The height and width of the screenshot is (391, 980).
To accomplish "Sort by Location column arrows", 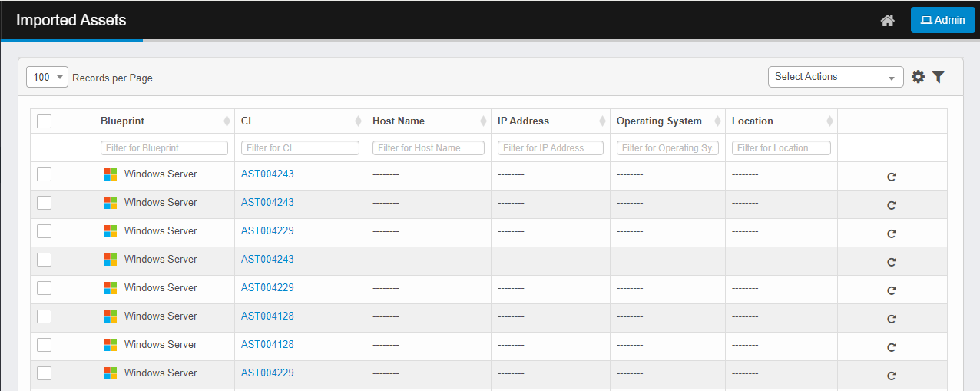I will (829, 121).
